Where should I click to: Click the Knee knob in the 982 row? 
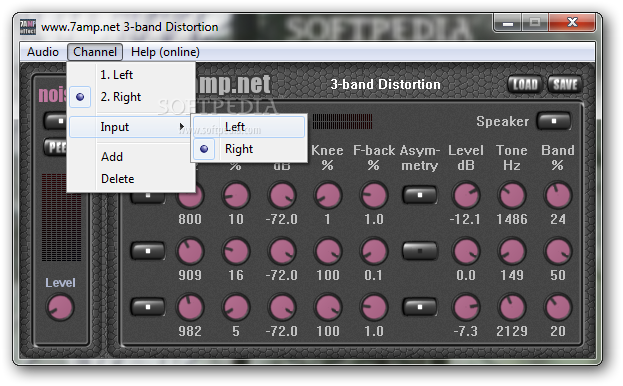tap(328, 307)
